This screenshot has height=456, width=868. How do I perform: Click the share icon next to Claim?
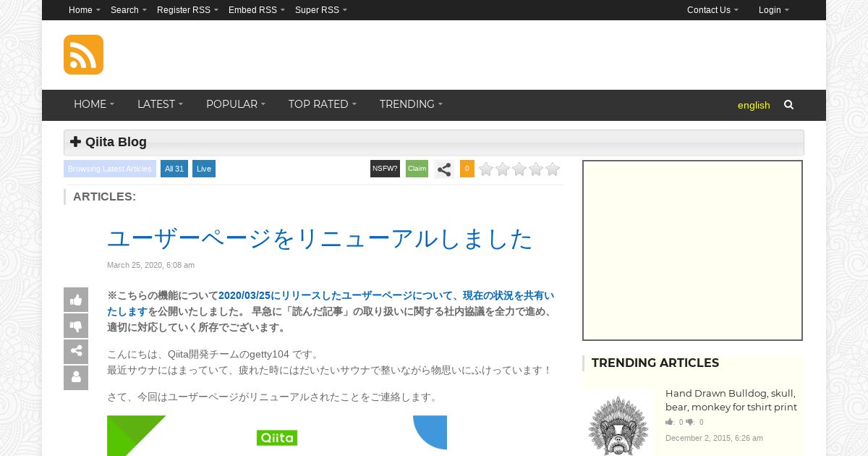click(x=444, y=169)
